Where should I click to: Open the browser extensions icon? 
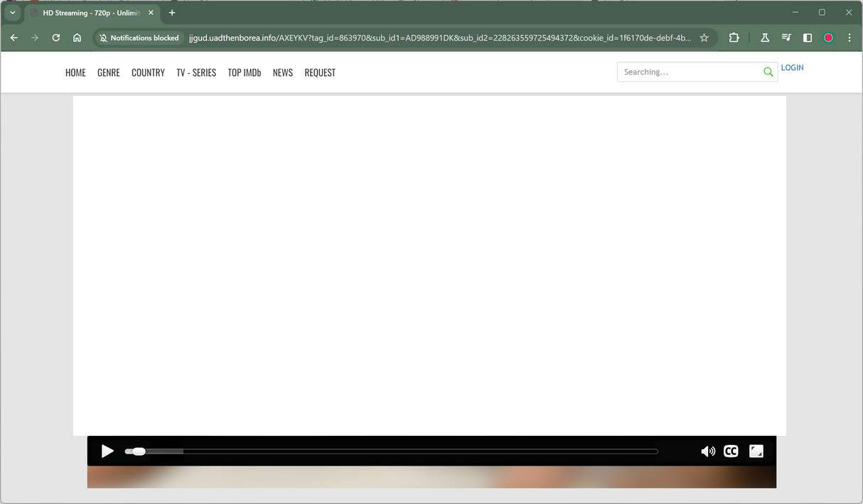(x=733, y=38)
